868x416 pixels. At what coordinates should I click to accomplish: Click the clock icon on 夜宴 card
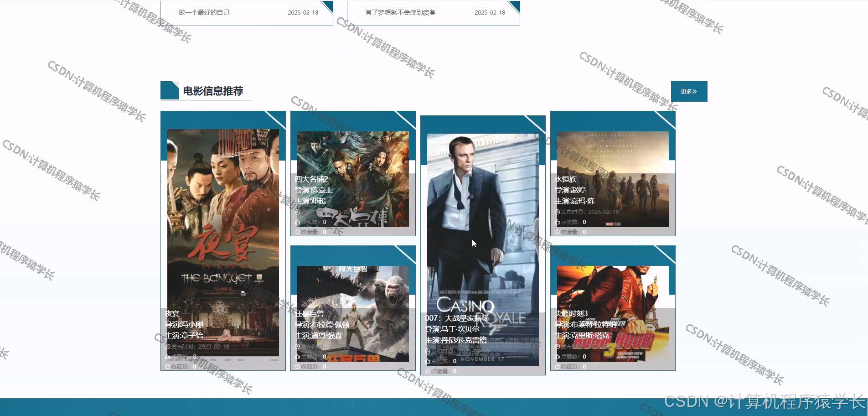click(x=167, y=347)
